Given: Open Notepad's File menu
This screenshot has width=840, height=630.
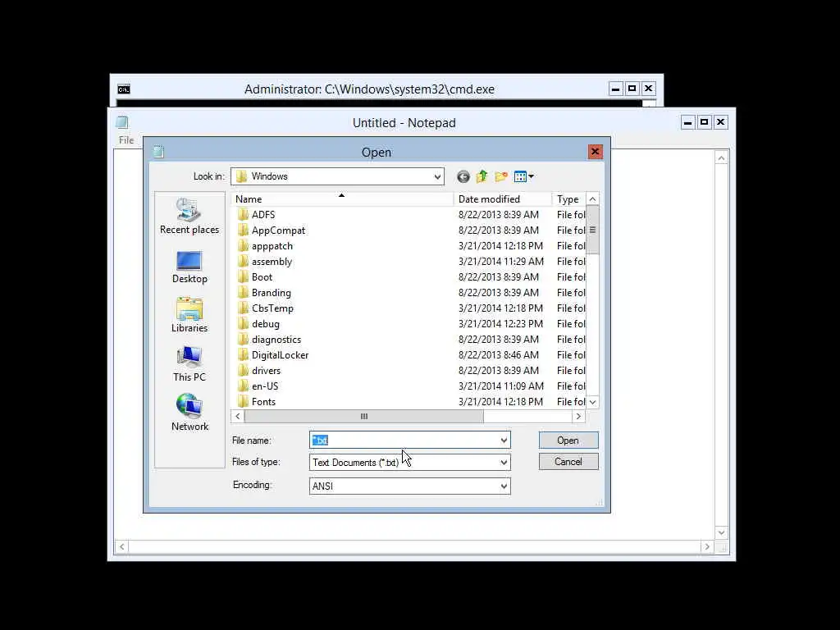Looking at the screenshot, I should [126, 140].
